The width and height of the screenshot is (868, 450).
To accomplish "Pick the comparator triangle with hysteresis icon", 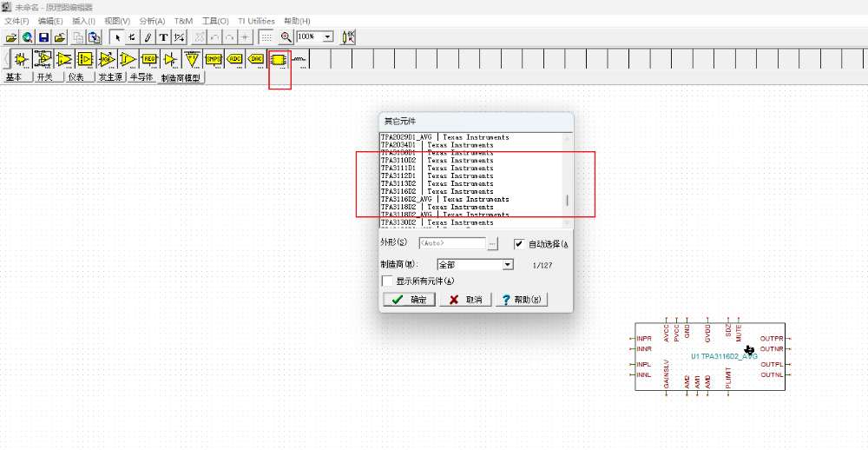I will click(128, 58).
